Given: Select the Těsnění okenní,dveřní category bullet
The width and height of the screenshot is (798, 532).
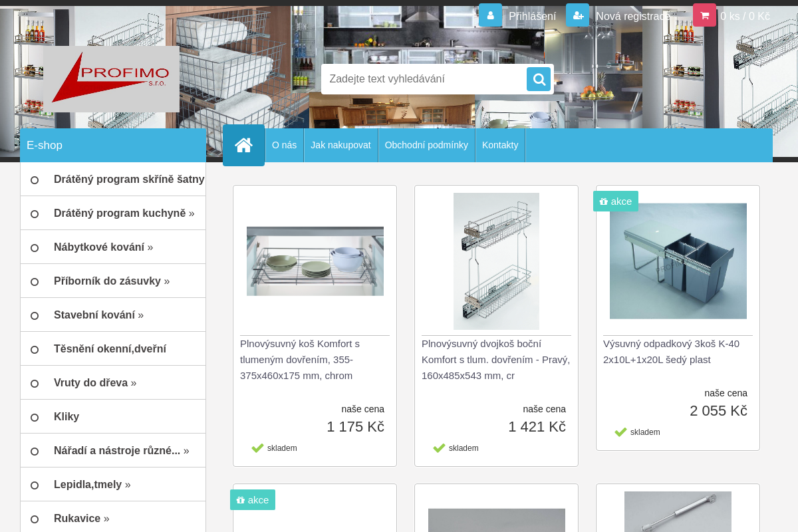Looking at the screenshot, I should click(35, 350).
